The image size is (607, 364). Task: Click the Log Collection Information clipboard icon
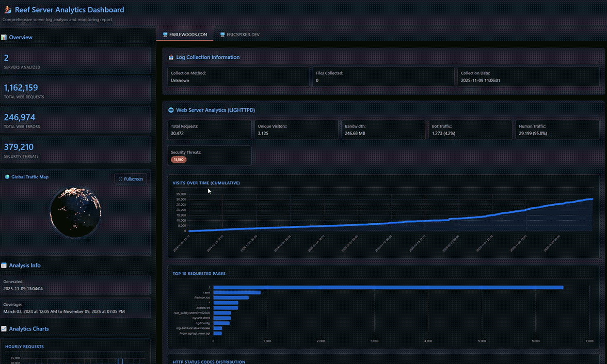coord(171,57)
